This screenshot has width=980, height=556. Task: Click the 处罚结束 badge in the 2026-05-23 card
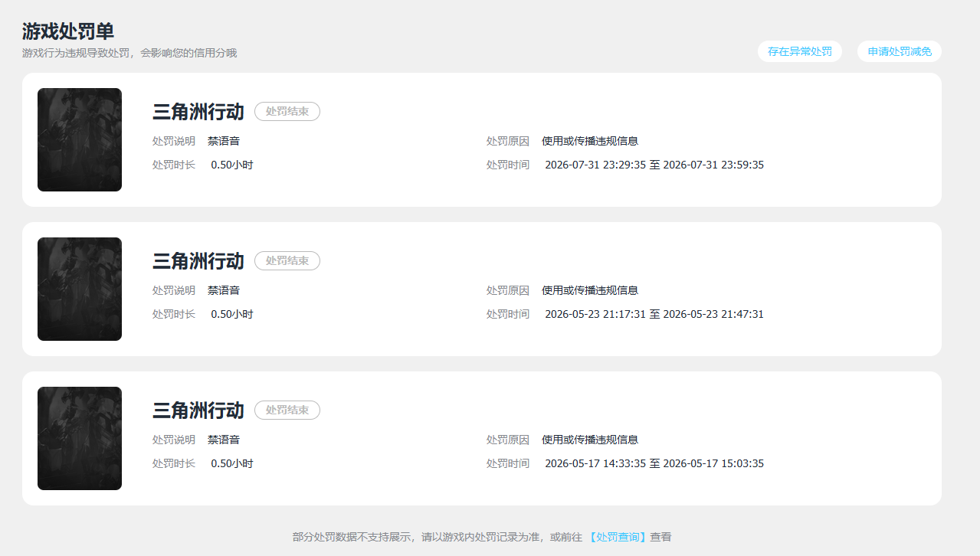coord(287,261)
